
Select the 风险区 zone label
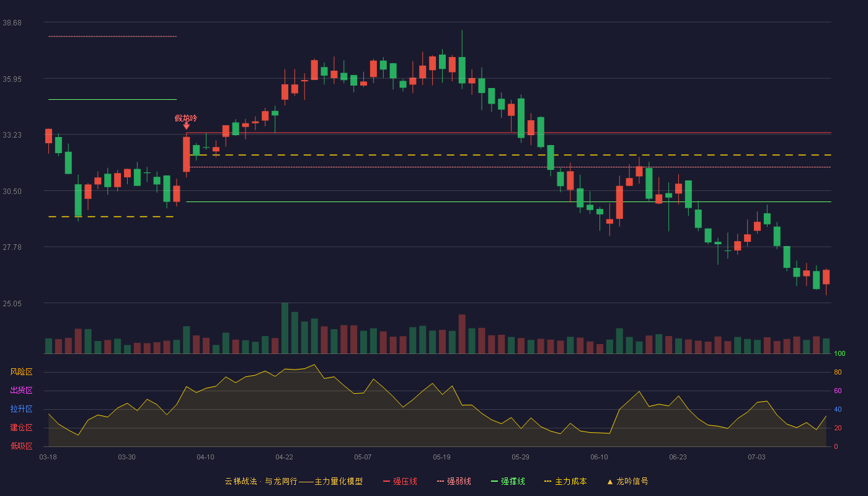(x=22, y=372)
